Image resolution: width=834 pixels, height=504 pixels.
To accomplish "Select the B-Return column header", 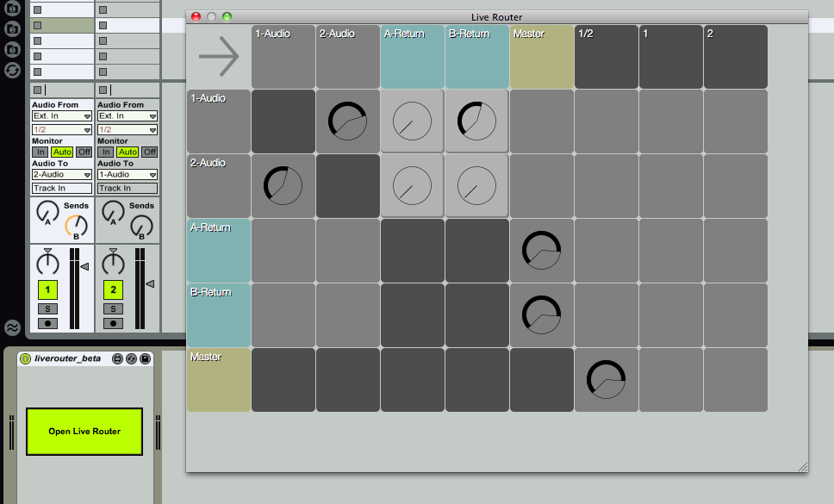I will pyautogui.click(x=476, y=57).
